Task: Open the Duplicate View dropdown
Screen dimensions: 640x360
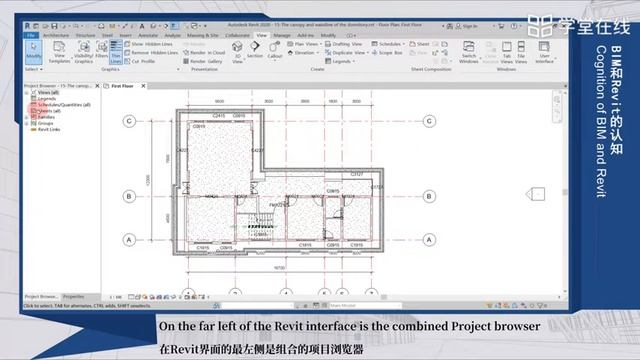Action: pyautogui.click(x=347, y=53)
